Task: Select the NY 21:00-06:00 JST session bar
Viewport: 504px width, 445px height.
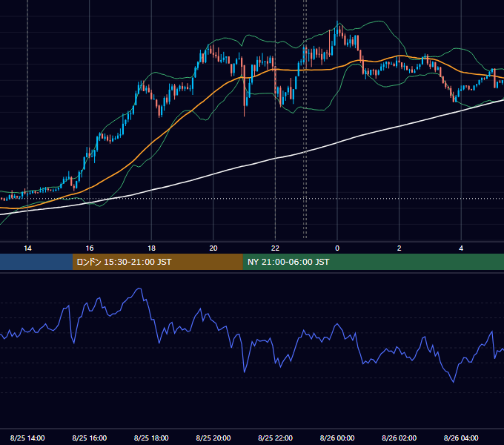Action: [373, 262]
